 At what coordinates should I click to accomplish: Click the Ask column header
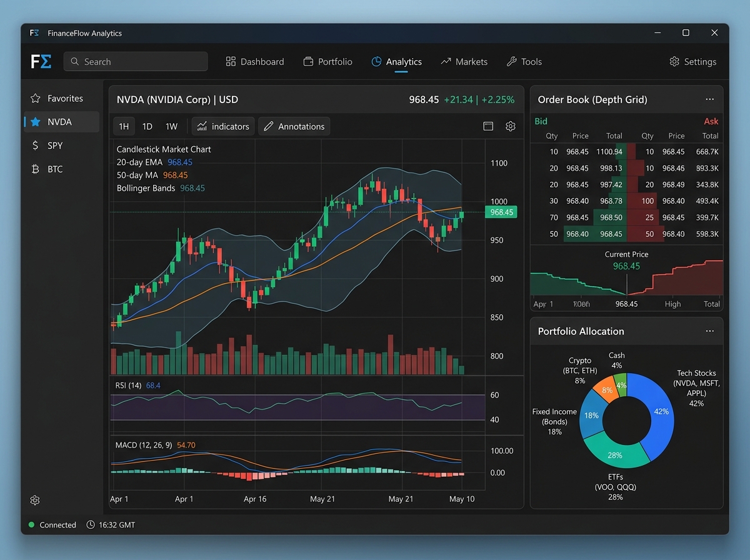click(711, 121)
